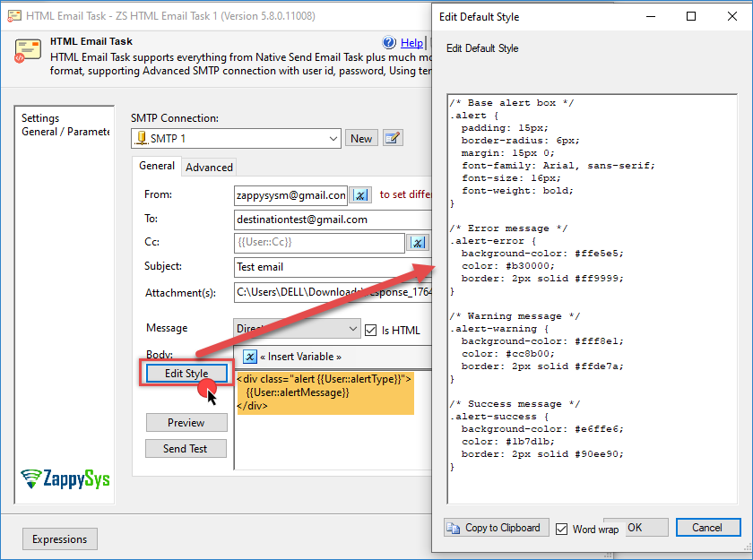This screenshot has height=560, width=753.
Task: Toggle the Is HTML checkbox
Action: pos(370,330)
